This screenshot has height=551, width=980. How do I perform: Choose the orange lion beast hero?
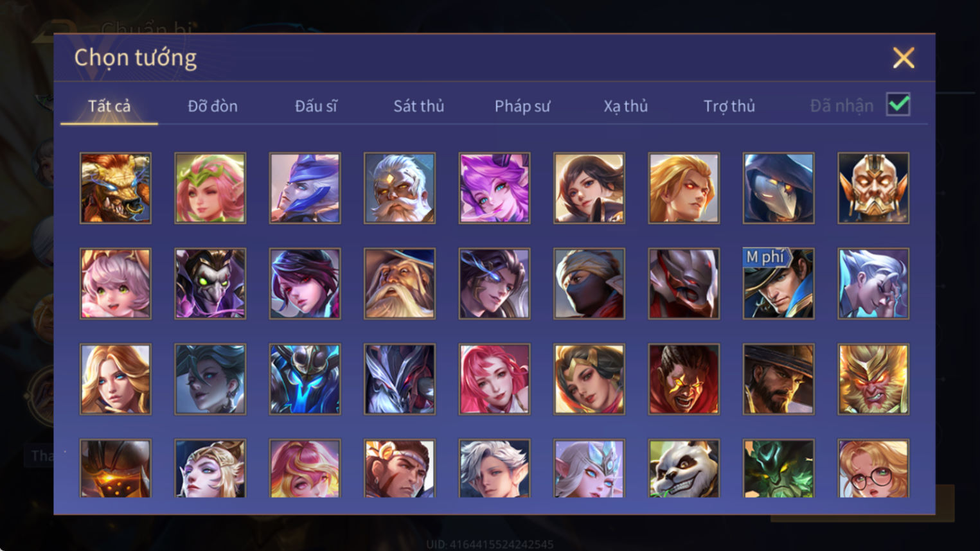click(116, 188)
